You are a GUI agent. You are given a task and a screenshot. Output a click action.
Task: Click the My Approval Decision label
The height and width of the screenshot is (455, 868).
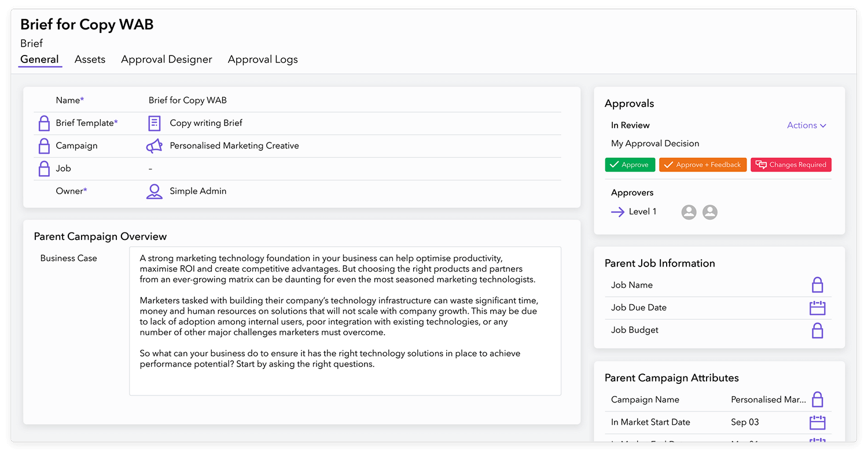[655, 143]
